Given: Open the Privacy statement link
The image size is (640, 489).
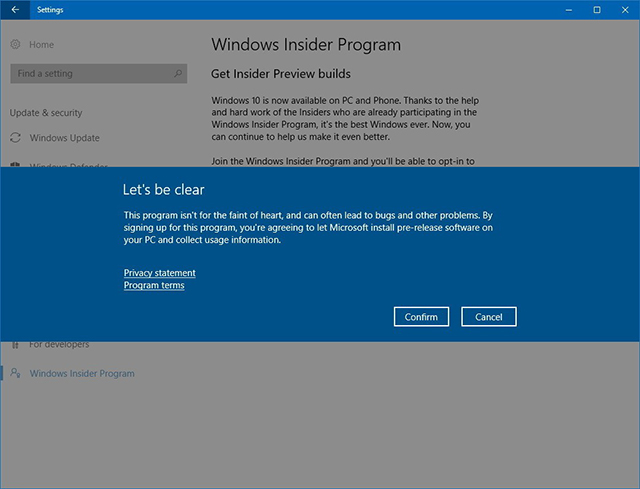Looking at the screenshot, I should (x=160, y=273).
